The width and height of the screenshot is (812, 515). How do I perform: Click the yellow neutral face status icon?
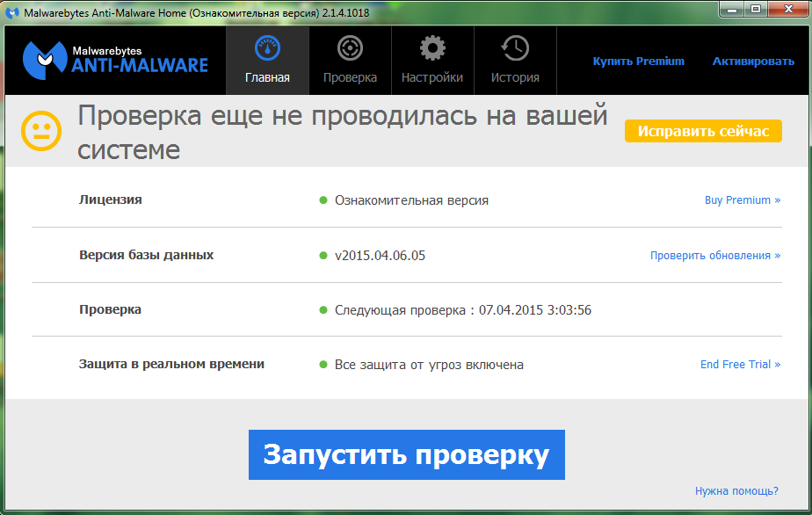(x=41, y=132)
